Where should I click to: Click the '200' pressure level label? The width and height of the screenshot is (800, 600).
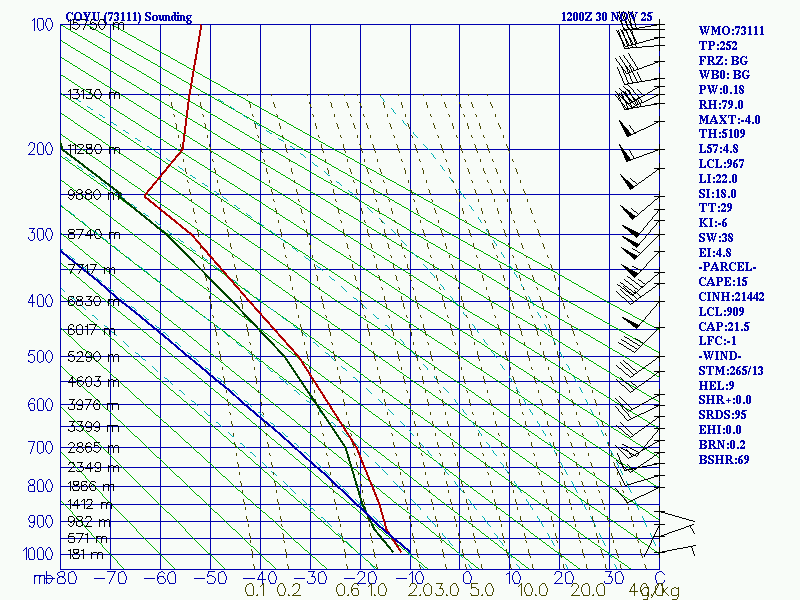pyautogui.click(x=40, y=149)
